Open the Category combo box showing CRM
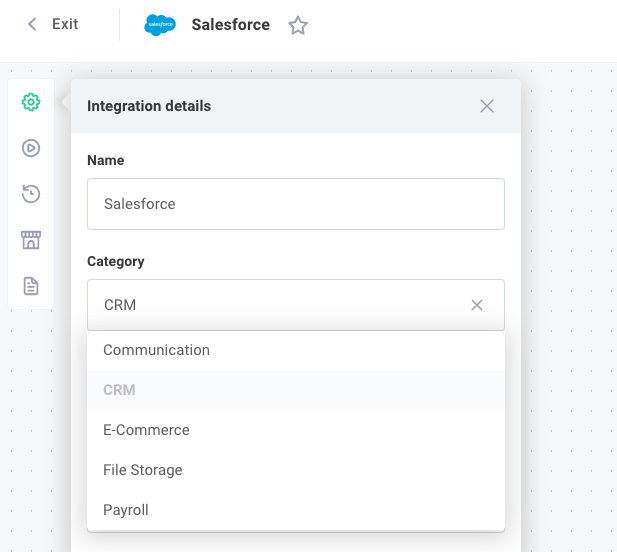The height and width of the screenshot is (552, 617). pos(280,305)
